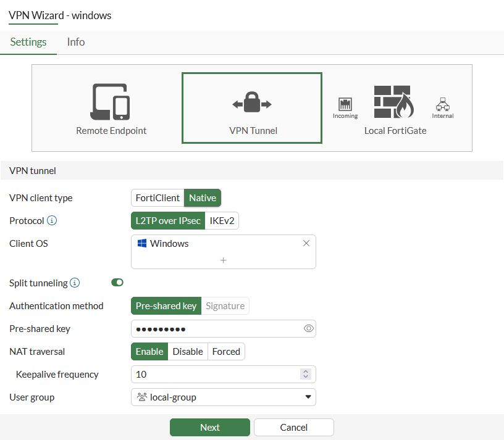Toggle the Split tunneling switch
Image resolution: width=504 pixels, height=440 pixels.
click(117, 282)
